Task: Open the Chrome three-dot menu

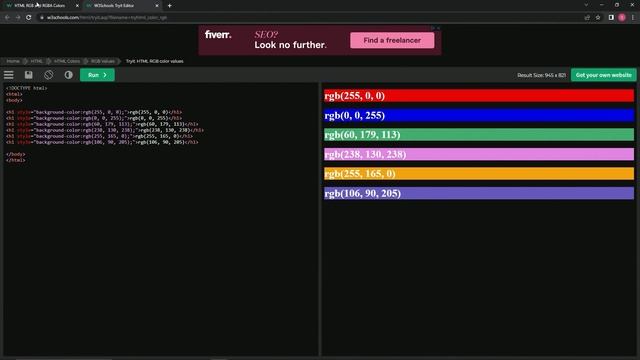Action: [633, 18]
